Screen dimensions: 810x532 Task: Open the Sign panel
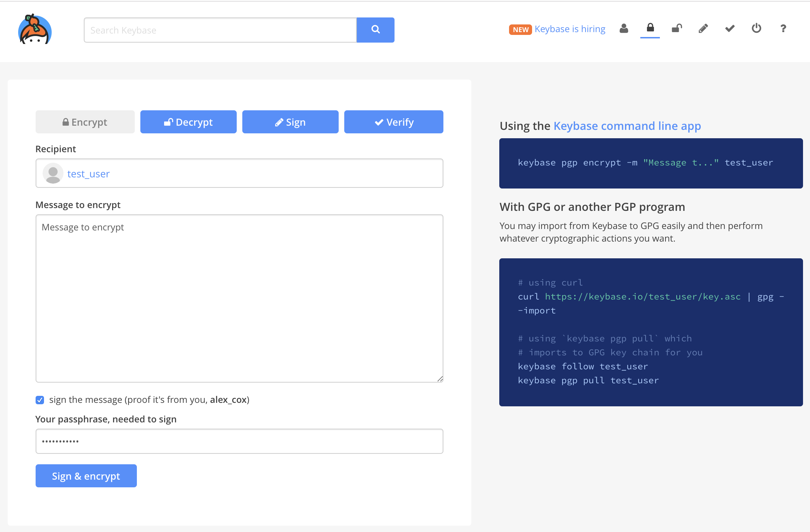[x=290, y=122]
